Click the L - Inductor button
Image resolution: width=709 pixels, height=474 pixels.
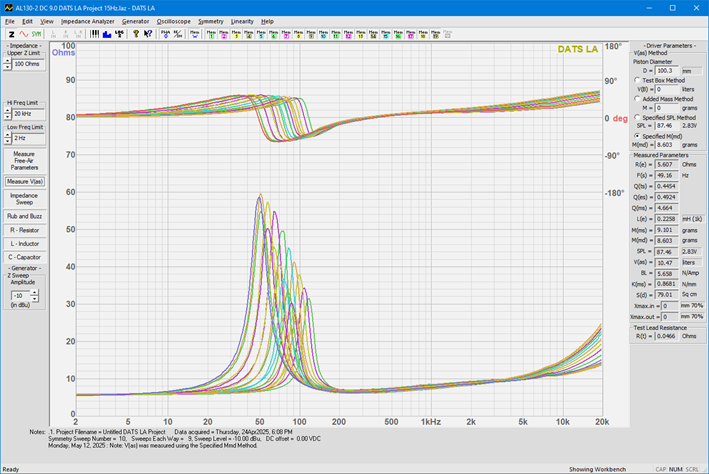pyautogui.click(x=24, y=244)
